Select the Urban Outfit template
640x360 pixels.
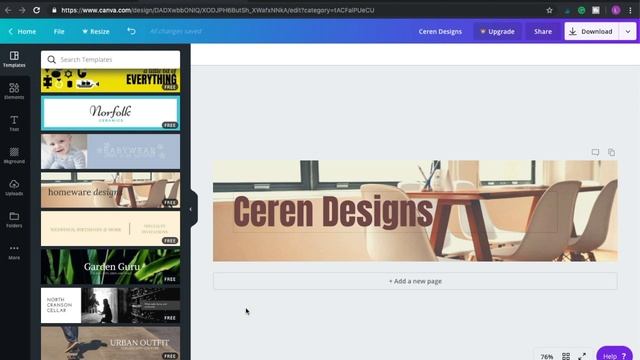tap(111, 343)
